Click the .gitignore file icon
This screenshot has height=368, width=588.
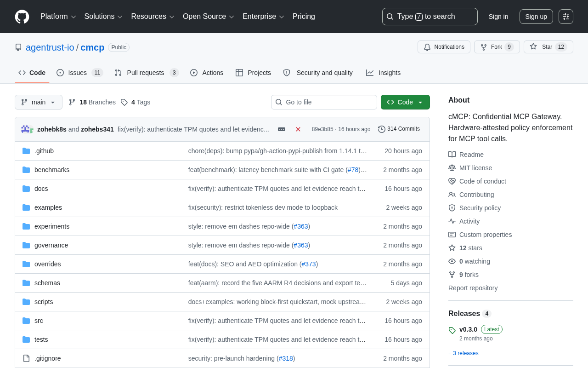(x=26, y=358)
